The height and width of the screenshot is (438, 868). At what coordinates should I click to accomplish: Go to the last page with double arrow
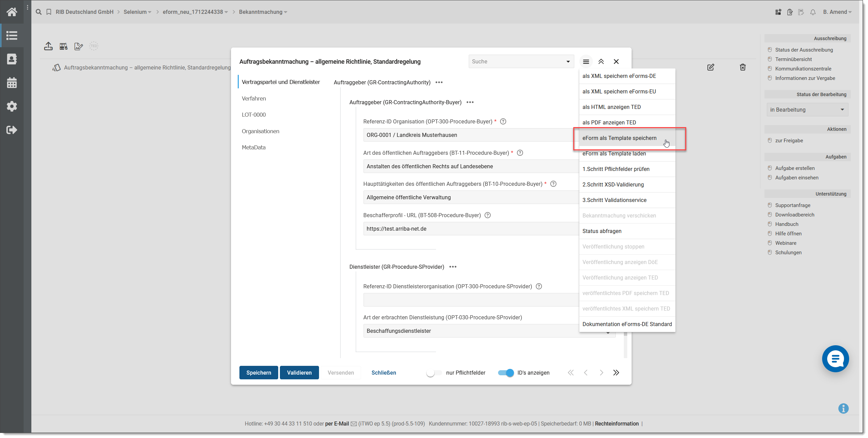point(616,373)
